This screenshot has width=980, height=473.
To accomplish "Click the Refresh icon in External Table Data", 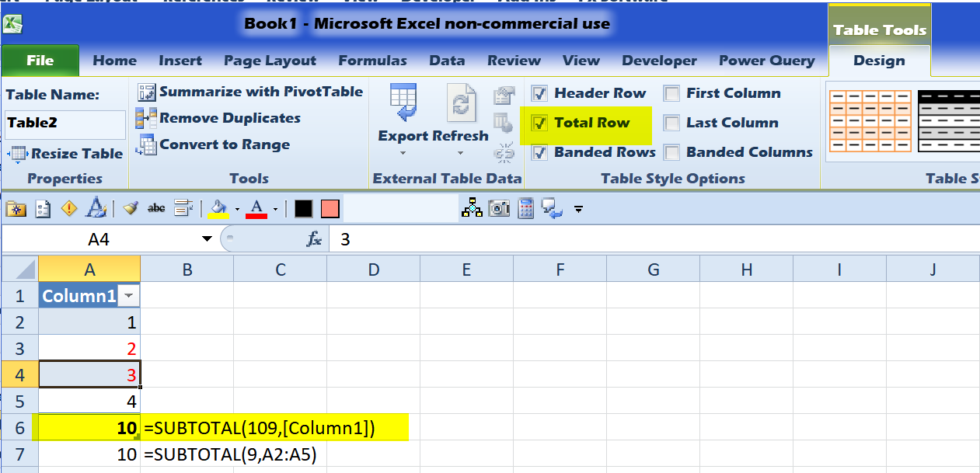I will pos(461,103).
